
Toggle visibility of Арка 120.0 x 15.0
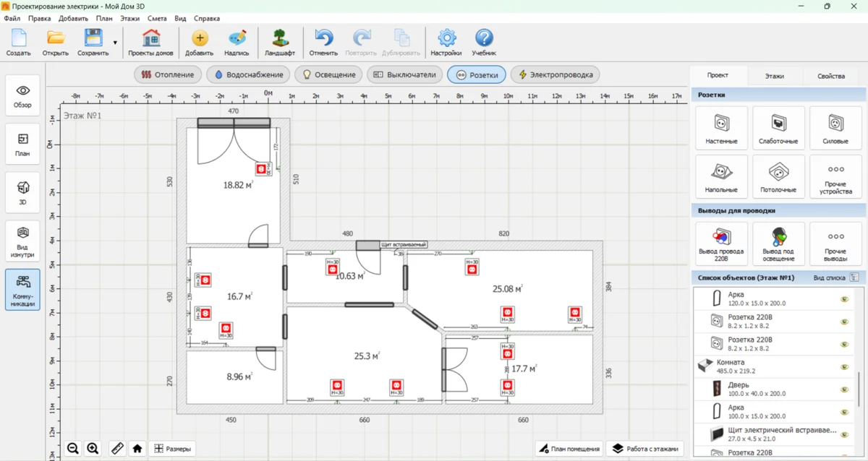point(843,299)
